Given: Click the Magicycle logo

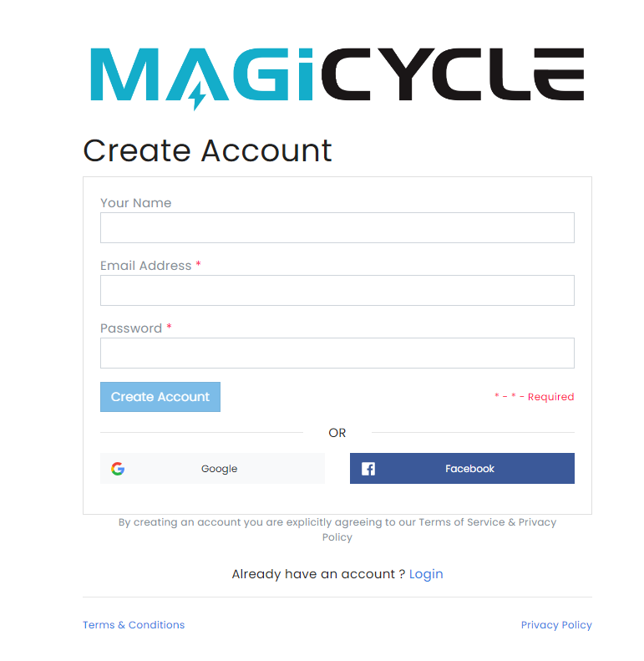Looking at the screenshot, I should point(337,78).
